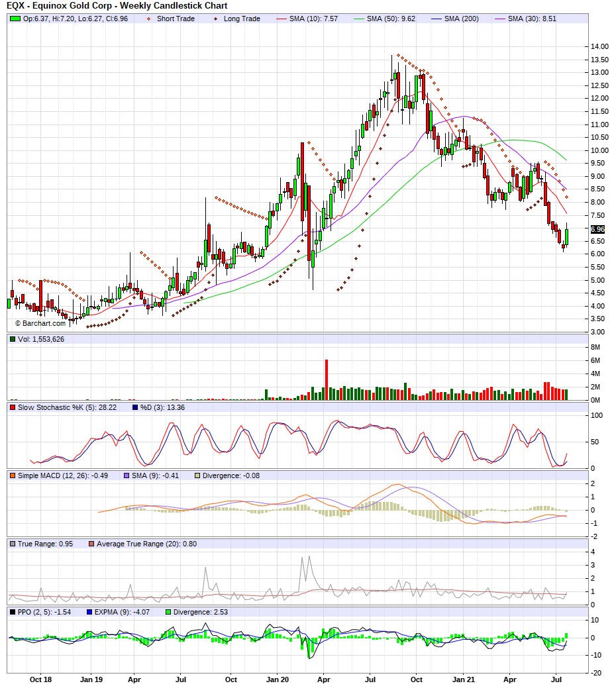This screenshot has width=616, height=700.
Task: Click the Simple MACD orange legend square
Action: 13,476
